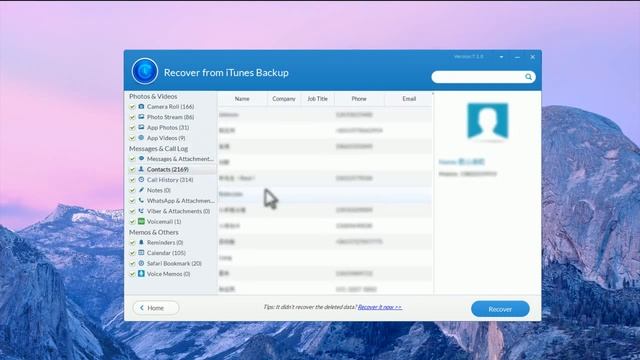Image resolution: width=640 pixels, height=360 pixels.
Task: Select Camera Roll (166) in sidebar
Action: [x=171, y=107]
